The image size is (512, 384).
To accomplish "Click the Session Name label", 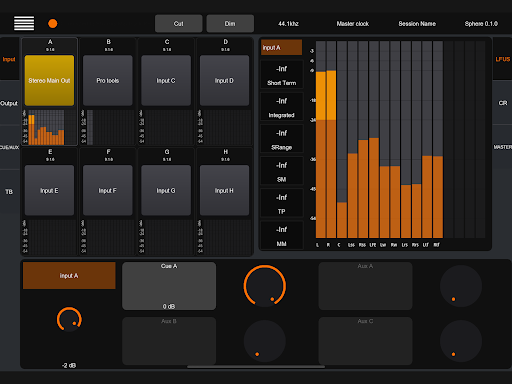I will click(x=417, y=24).
